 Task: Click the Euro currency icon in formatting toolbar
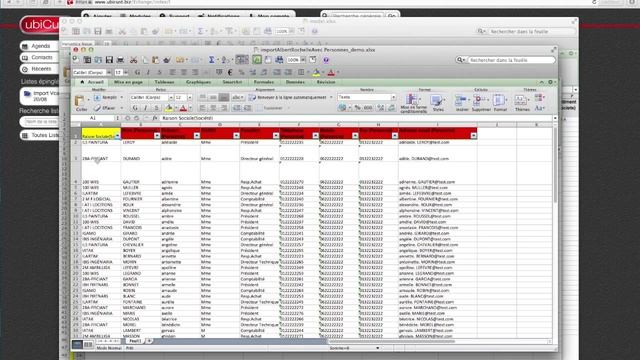click(x=230, y=73)
